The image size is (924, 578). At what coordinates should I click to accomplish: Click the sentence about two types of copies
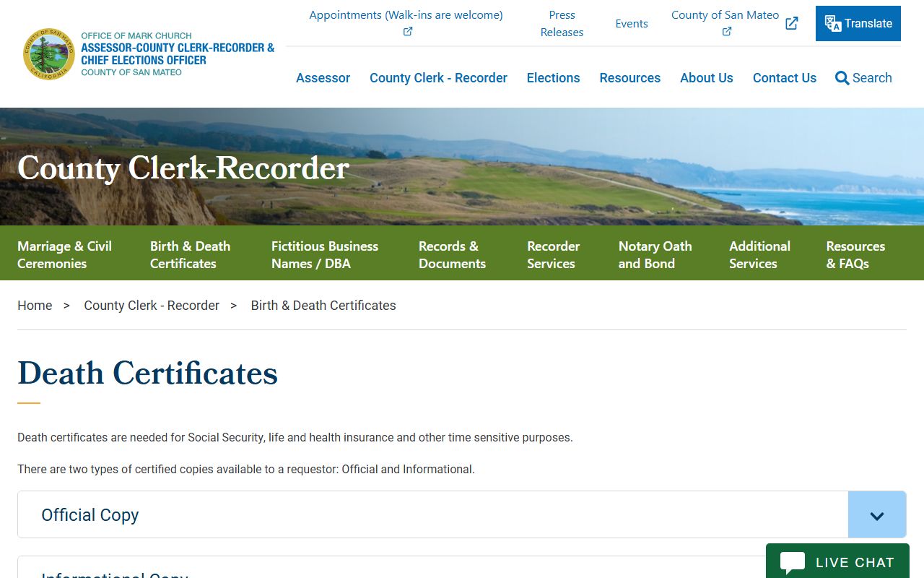coord(246,470)
